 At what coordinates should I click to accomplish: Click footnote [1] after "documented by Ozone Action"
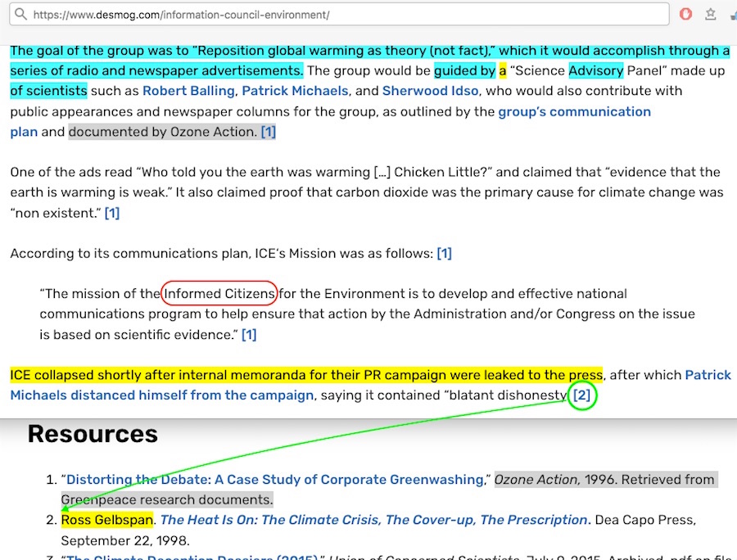click(x=268, y=132)
